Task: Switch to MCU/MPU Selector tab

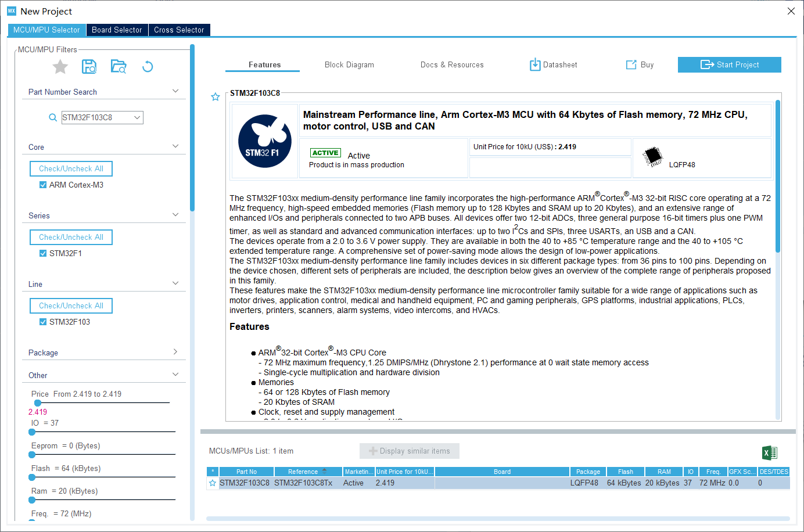Action: 46,30
